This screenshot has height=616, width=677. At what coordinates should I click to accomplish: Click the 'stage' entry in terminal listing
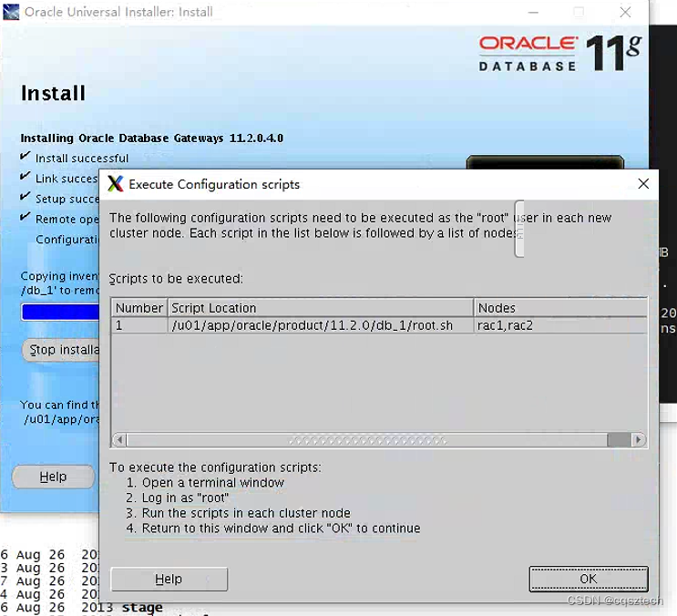pyautogui.click(x=142, y=607)
